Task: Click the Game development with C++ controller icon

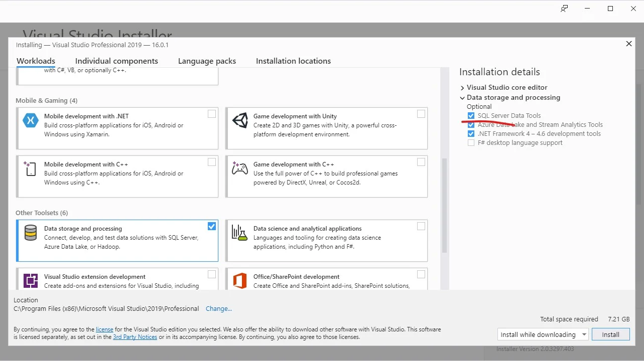Action: [239, 168]
